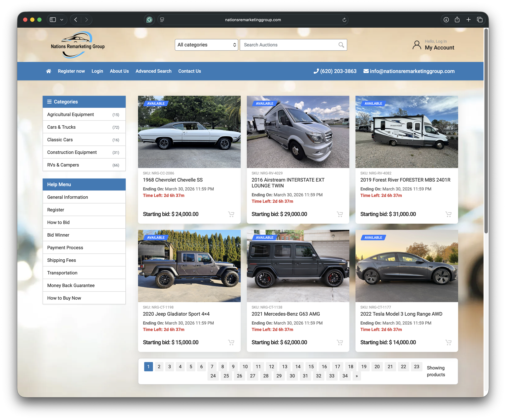Open Contact Us page
Image resolution: width=506 pixels, height=420 pixels.
190,71
